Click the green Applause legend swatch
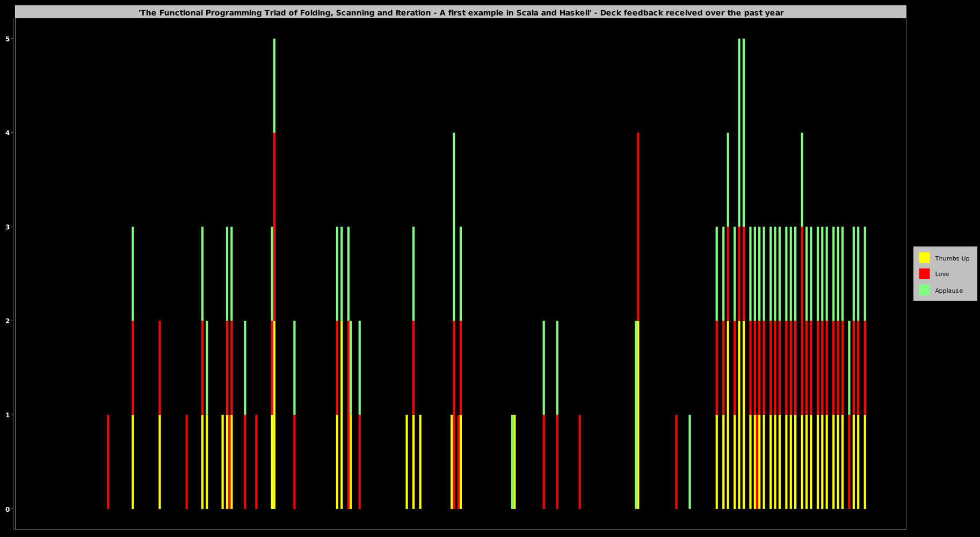 click(x=924, y=290)
